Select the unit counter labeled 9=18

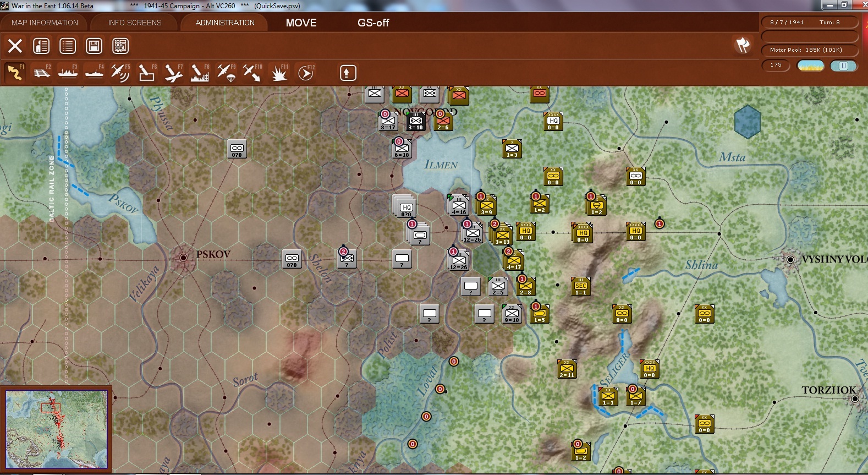(x=512, y=314)
